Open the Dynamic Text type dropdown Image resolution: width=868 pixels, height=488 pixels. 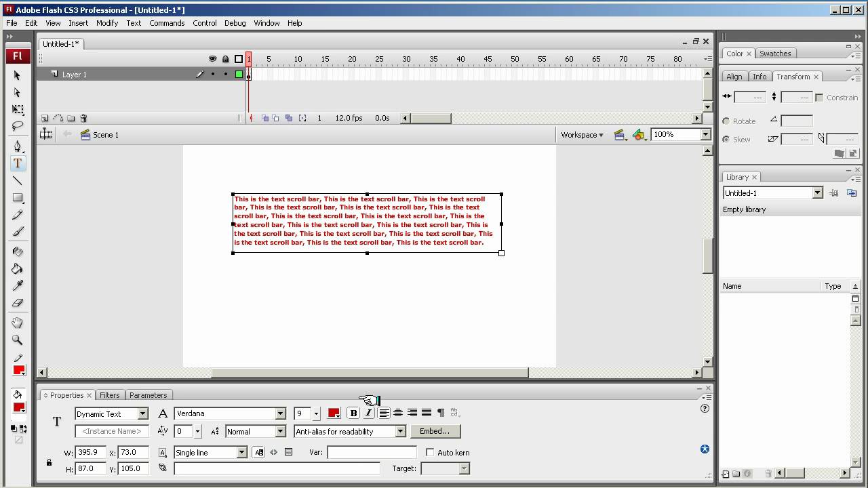(x=142, y=413)
